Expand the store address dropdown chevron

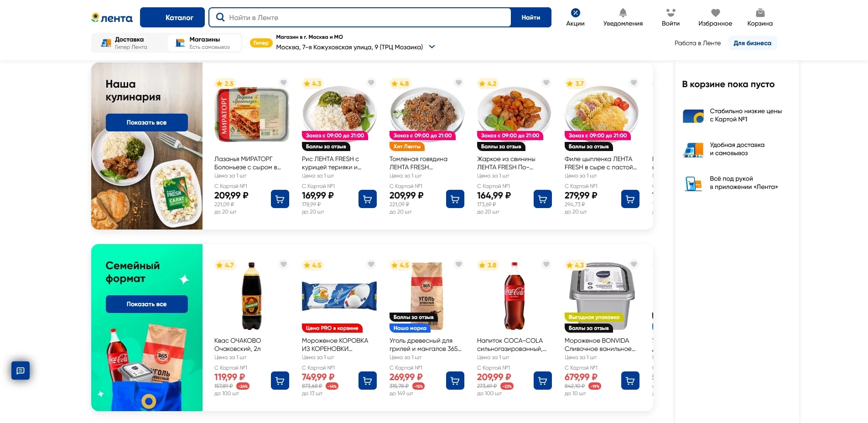point(432,47)
